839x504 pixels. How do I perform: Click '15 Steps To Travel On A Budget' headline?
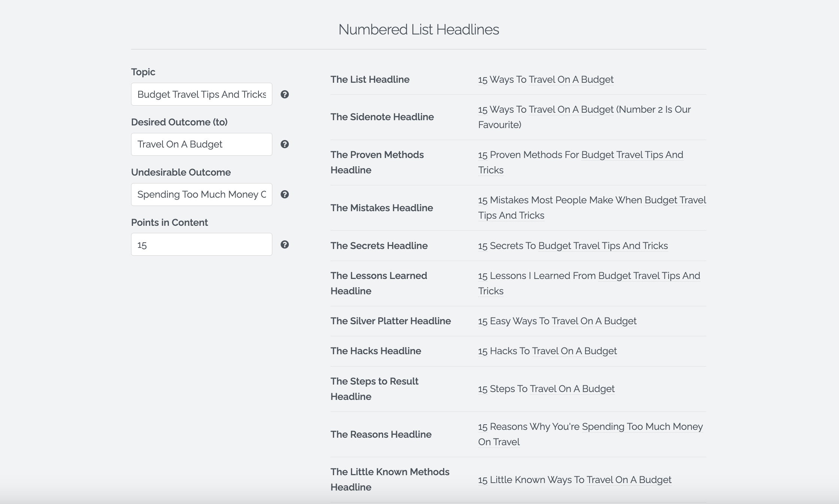(546, 389)
